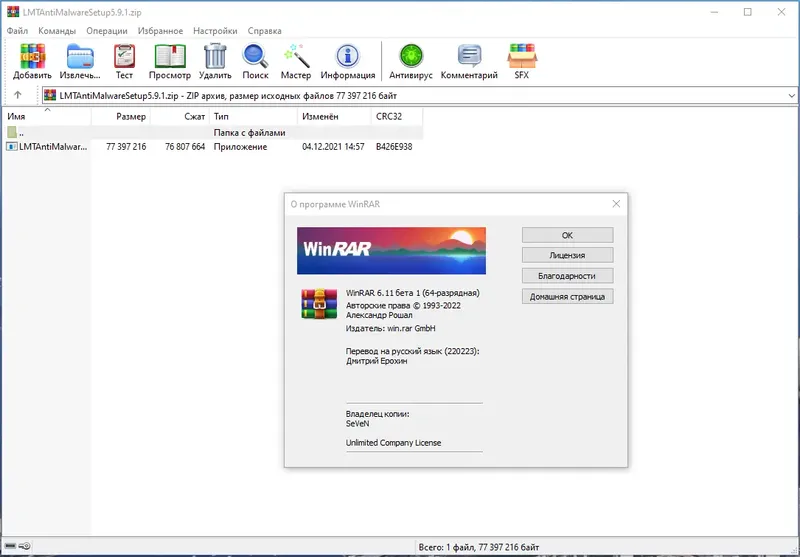Click the archive path address field

[419, 95]
